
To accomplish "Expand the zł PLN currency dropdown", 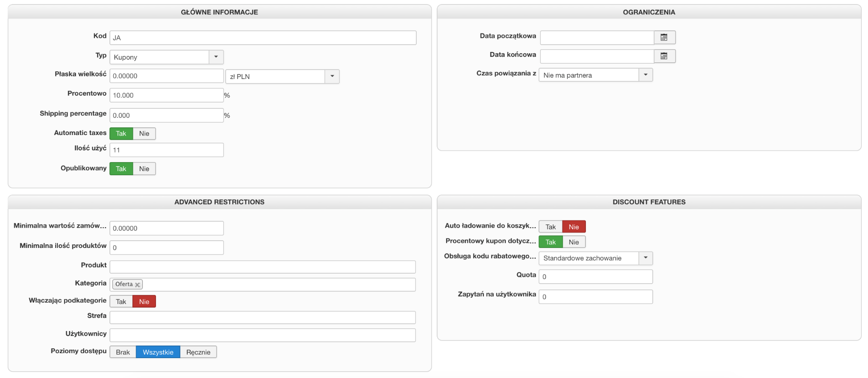I will [332, 76].
